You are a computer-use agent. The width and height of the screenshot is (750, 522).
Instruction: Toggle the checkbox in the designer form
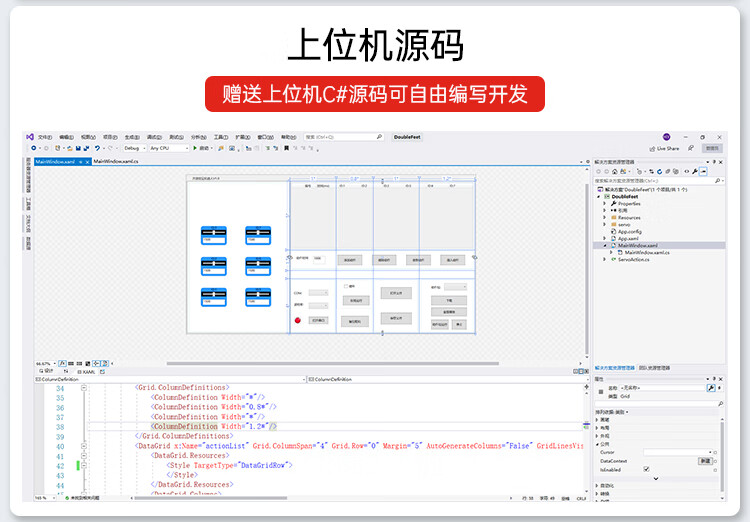coord(346,286)
